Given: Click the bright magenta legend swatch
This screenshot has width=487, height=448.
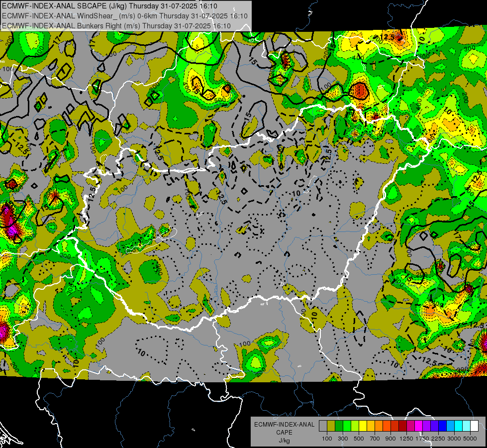Looking at the screenshot, I should (419, 426).
